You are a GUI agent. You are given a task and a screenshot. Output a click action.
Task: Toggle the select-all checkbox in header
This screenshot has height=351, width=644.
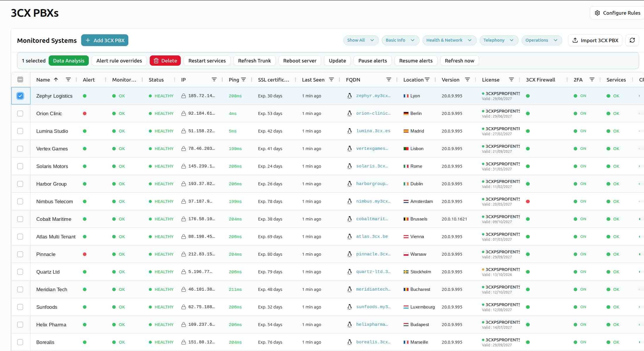coord(20,79)
